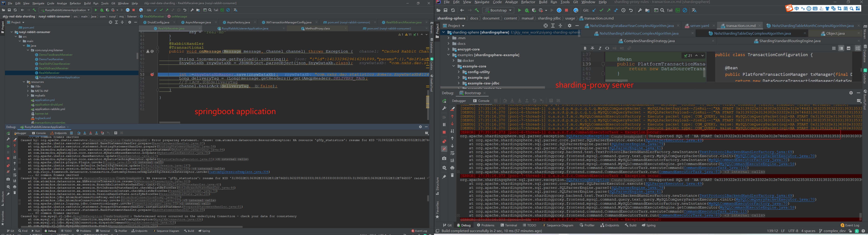
Task: Toggle the breakpoint on line 53 gutter
Action: click(x=152, y=74)
